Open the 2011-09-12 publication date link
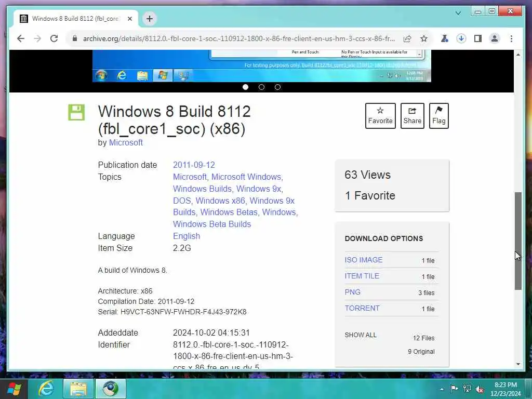This screenshot has width=532, height=399. pos(194,165)
